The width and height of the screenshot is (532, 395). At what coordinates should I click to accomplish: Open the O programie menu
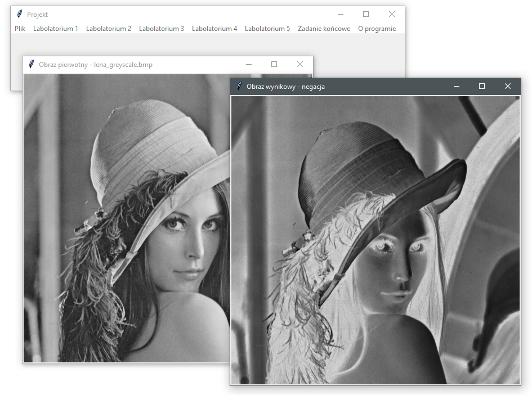(x=377, y=29)
